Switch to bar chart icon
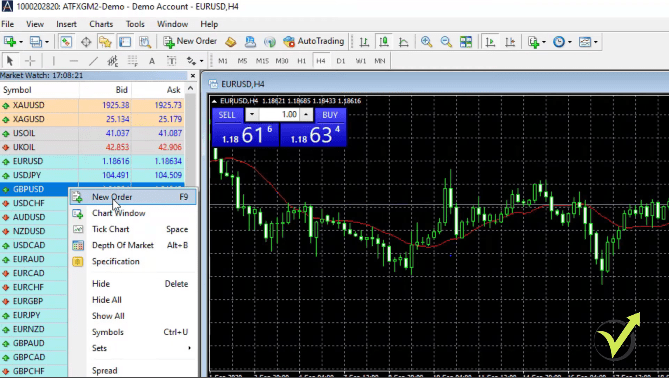 click(x=364, y=41)
